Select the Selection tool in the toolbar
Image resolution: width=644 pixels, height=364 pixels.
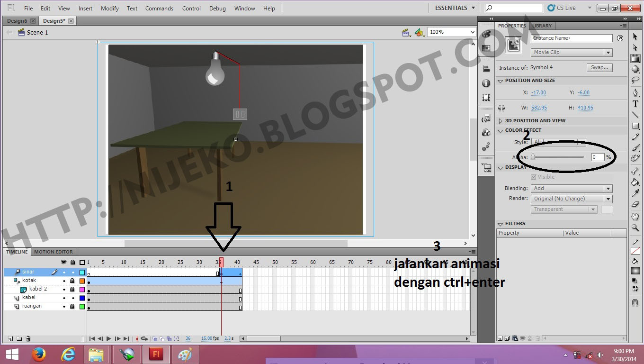(x=635, y=36)
